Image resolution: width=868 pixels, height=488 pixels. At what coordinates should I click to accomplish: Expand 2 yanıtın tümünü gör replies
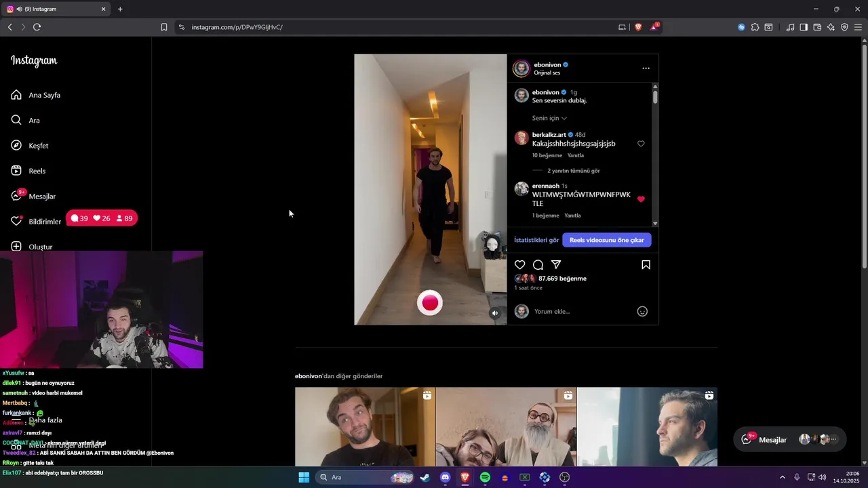point(574,171)
